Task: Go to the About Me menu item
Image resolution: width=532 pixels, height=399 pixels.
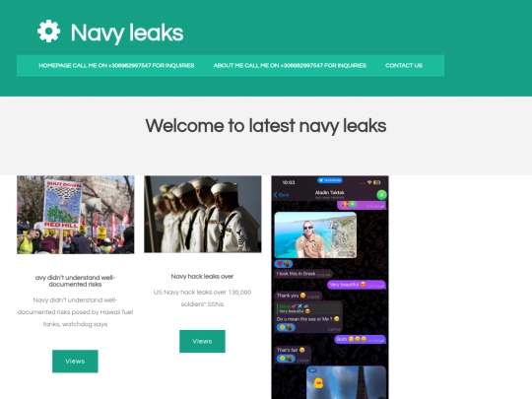Action: click(x=290, y=65)
